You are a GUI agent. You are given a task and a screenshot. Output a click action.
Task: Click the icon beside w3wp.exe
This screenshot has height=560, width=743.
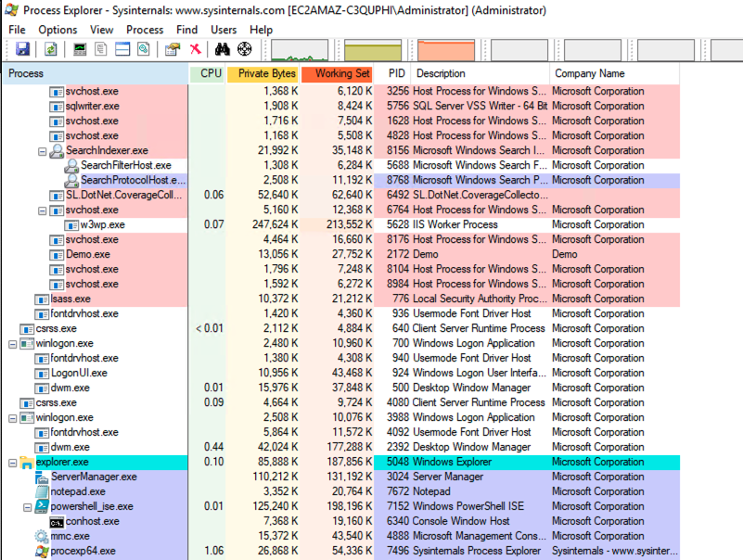71,225
